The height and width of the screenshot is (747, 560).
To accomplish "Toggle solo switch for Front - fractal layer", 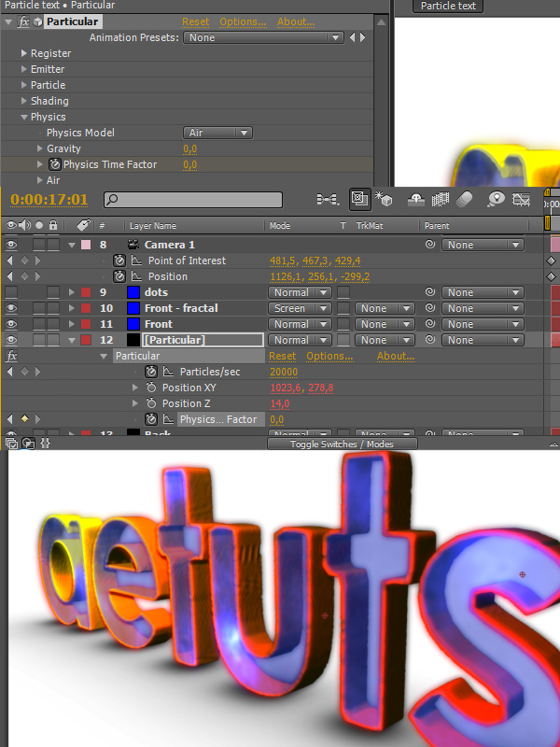I will click(x=39, y=308).
